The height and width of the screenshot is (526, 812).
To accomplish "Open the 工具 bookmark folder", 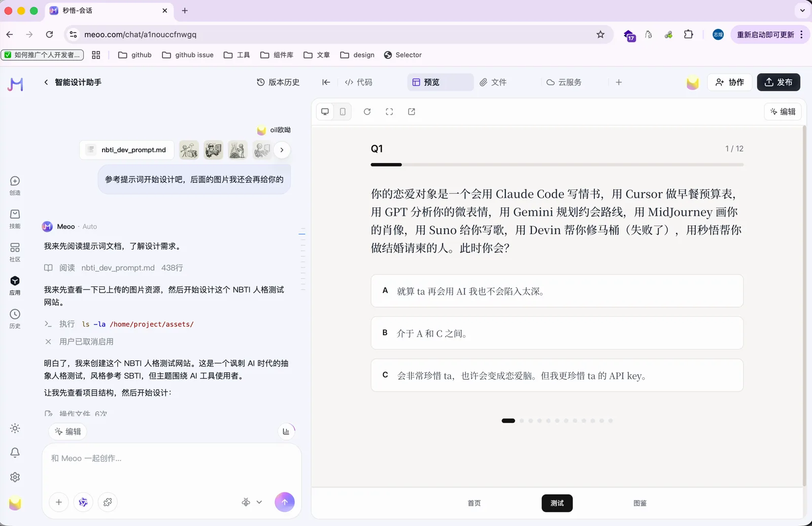I will 237,55.
